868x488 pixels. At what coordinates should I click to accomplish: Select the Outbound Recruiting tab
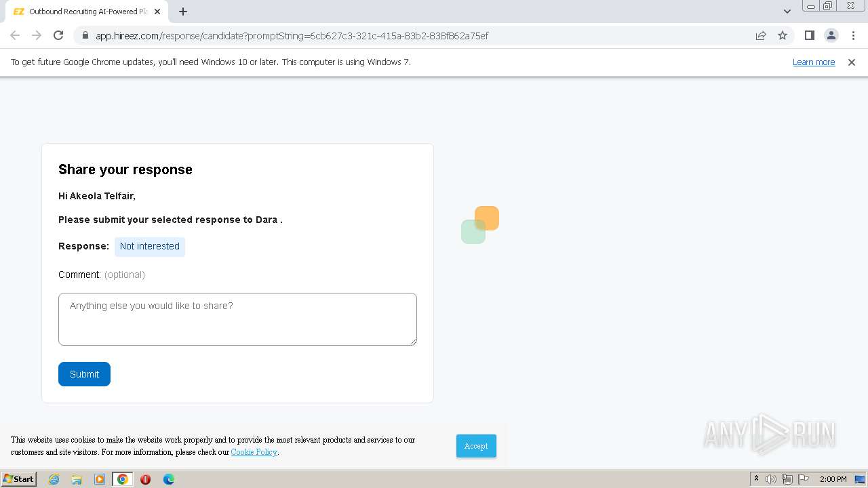(85, 12)
